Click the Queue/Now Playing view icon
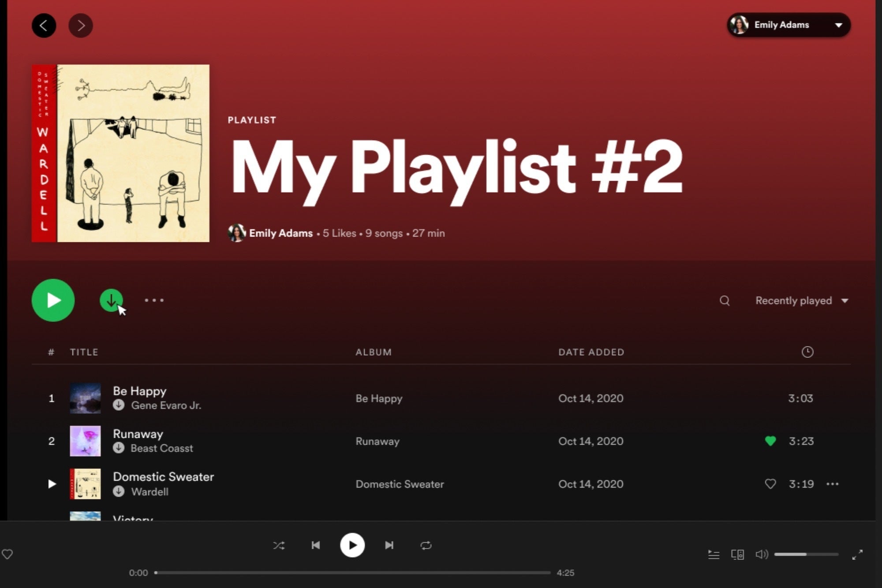Viewport: 882px width, 588px height. point(715,553)
